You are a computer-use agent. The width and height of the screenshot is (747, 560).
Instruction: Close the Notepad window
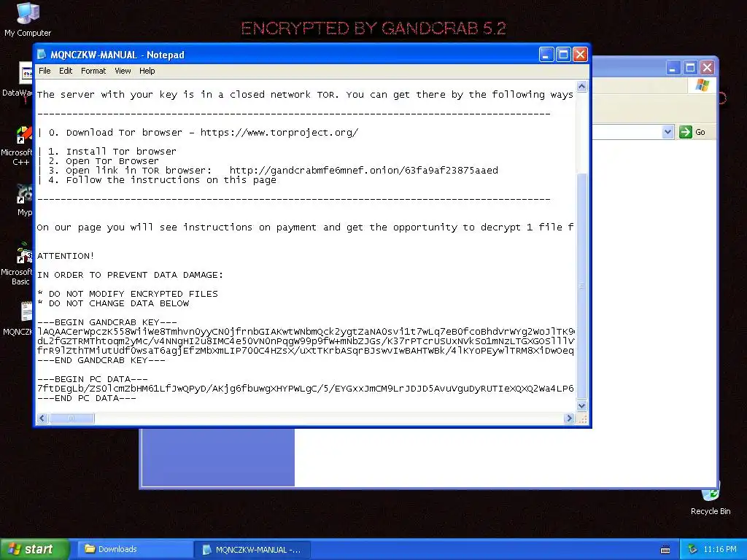tap(580, 55)
